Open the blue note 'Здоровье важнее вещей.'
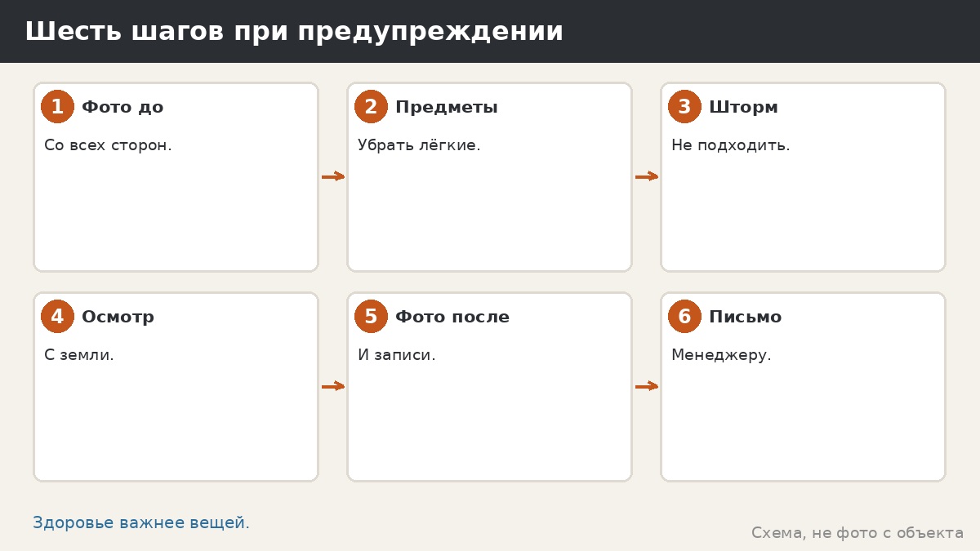The width and height of the screenshot is (980, 551). [x=141, y=523]
